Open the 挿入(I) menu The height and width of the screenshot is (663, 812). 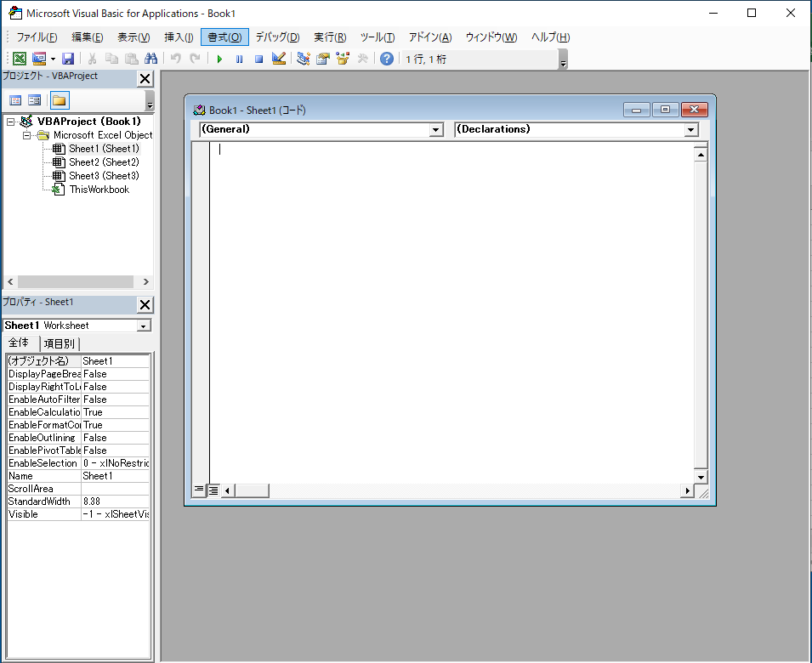click(179, 37)
